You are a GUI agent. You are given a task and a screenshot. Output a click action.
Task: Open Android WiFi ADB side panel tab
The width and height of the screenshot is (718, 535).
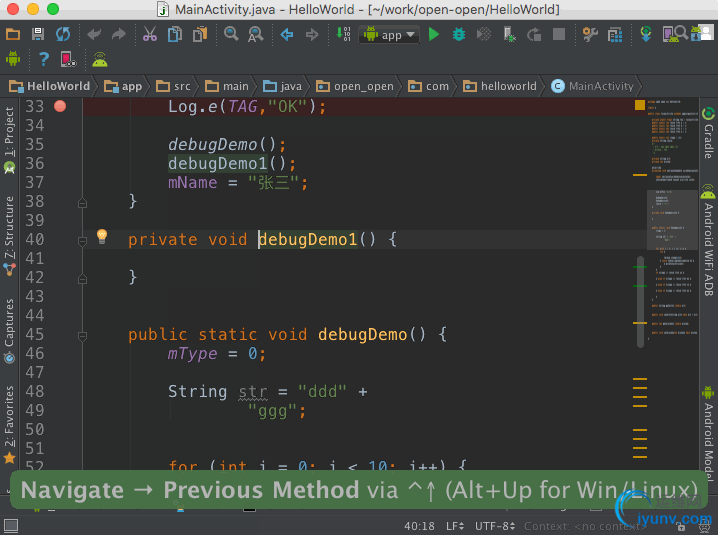[x=708, y=240]
